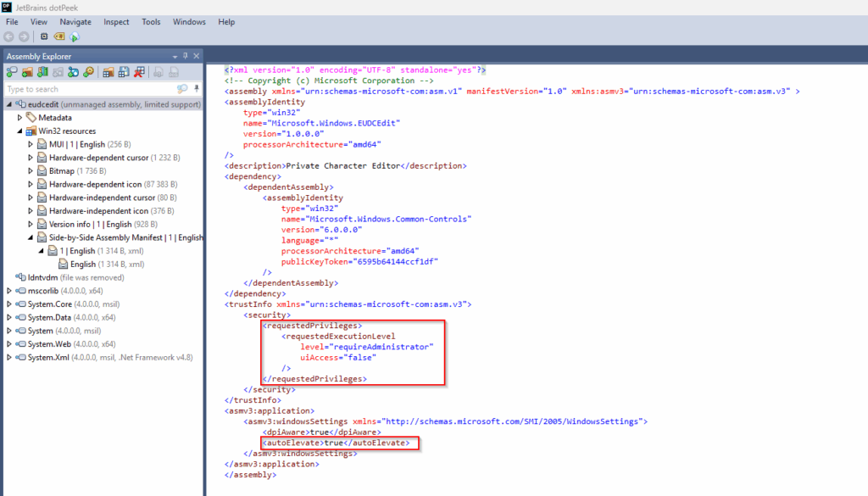Image resolution: width=868 pixels, height=496 pixels.
Task: Click the yellow tag icon in main toolbar
Action: coord(58,36)
